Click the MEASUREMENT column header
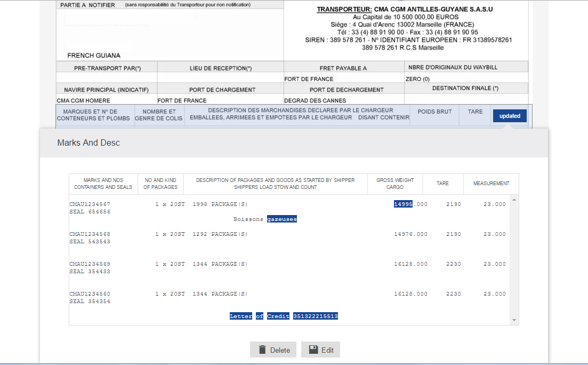 (x=490, y=184)
